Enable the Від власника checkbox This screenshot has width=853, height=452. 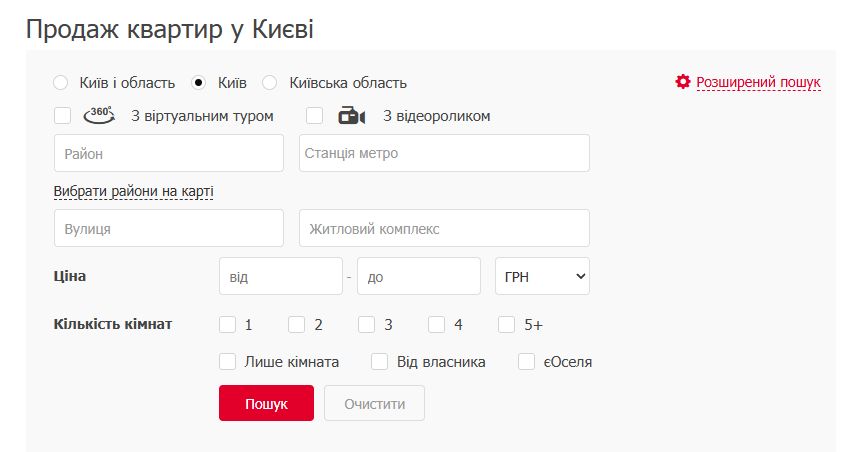[x=380, y=362]
